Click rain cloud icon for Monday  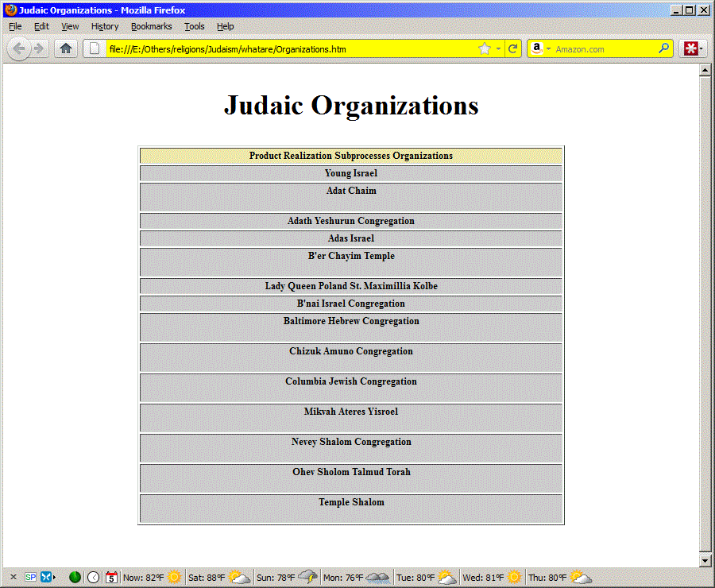tap(377, 578)
